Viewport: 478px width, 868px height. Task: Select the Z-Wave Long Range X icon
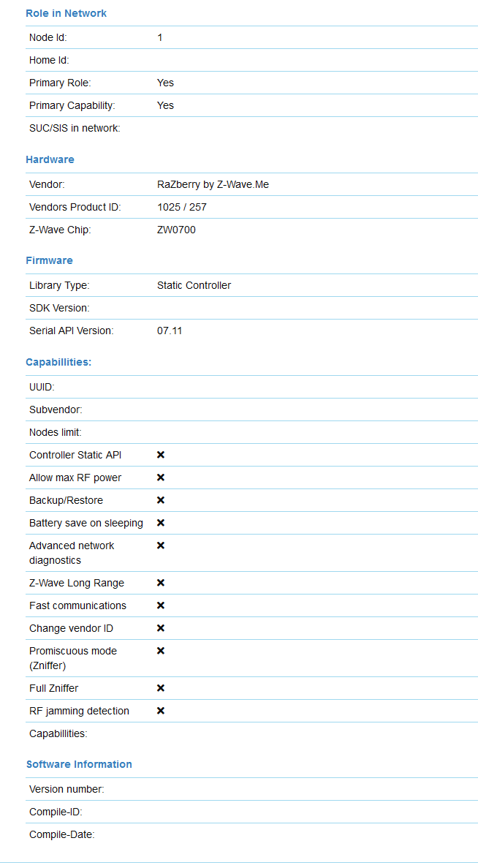[161, 583]
